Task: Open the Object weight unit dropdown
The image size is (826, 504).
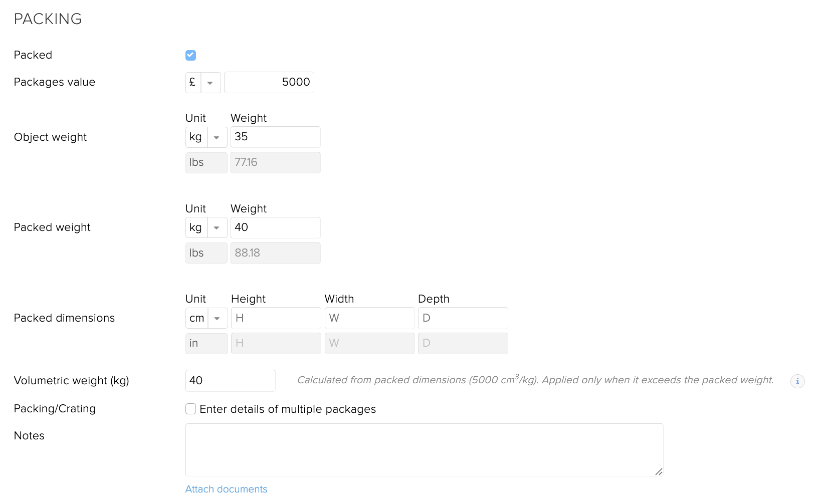Action: 217,137
